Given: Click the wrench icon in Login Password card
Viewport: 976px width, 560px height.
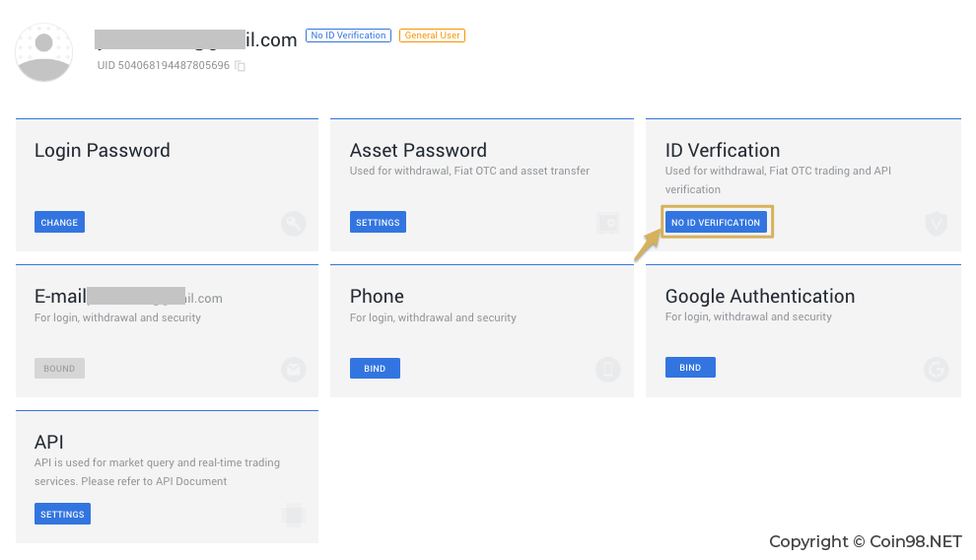Looking at the screenshot, I should pos(293,224).
